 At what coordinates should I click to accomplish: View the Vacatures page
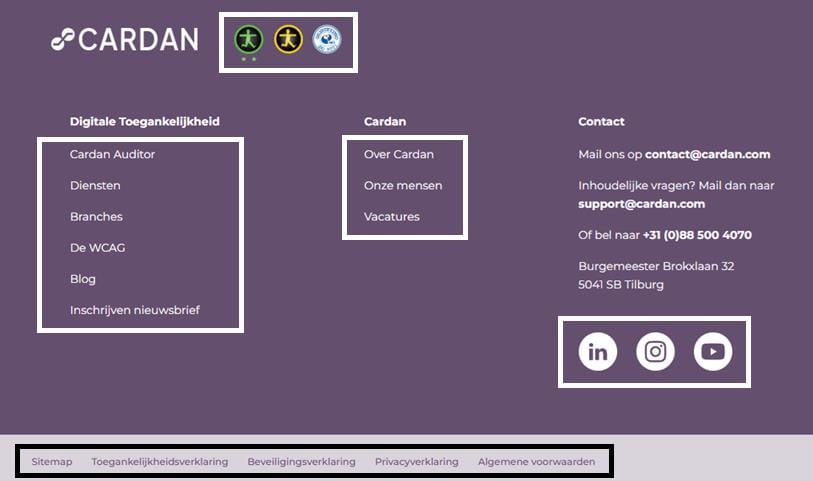point(391,217)
